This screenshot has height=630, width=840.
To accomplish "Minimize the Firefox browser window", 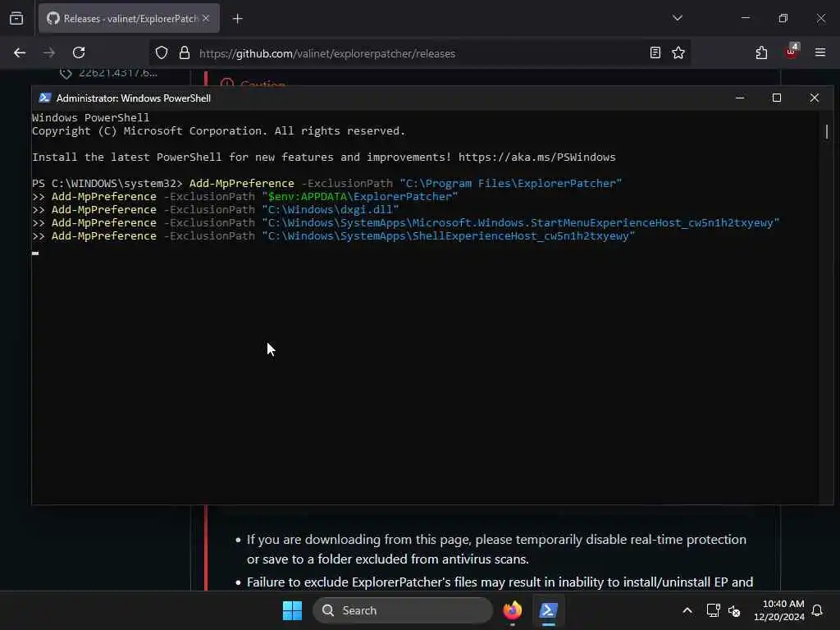I will click(745, 18).
